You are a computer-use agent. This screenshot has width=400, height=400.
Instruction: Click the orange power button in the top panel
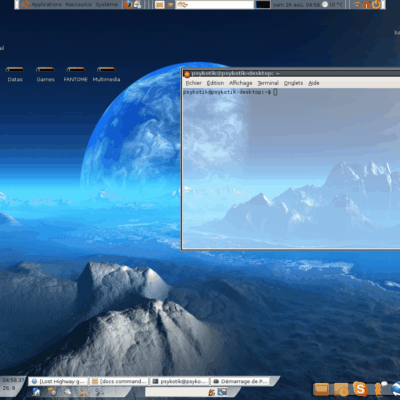pos(376,5)
